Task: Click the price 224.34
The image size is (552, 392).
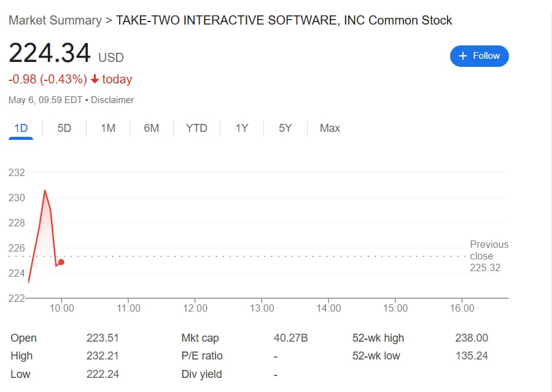Action: [50, 53]
